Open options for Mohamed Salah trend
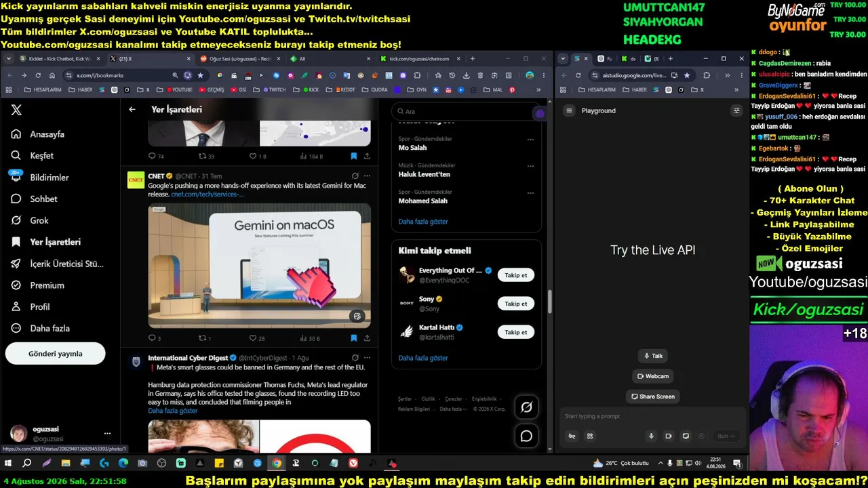Image resolution: width=868 pixels, height=488 pixels. pos(530,192)
